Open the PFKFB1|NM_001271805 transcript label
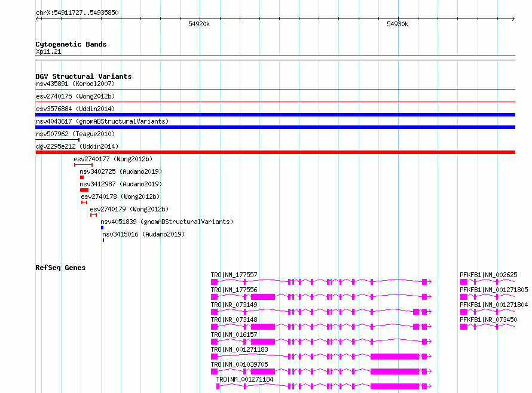Image resolution: width=532 pixels, height=393 pixels. tap(494, 290)
